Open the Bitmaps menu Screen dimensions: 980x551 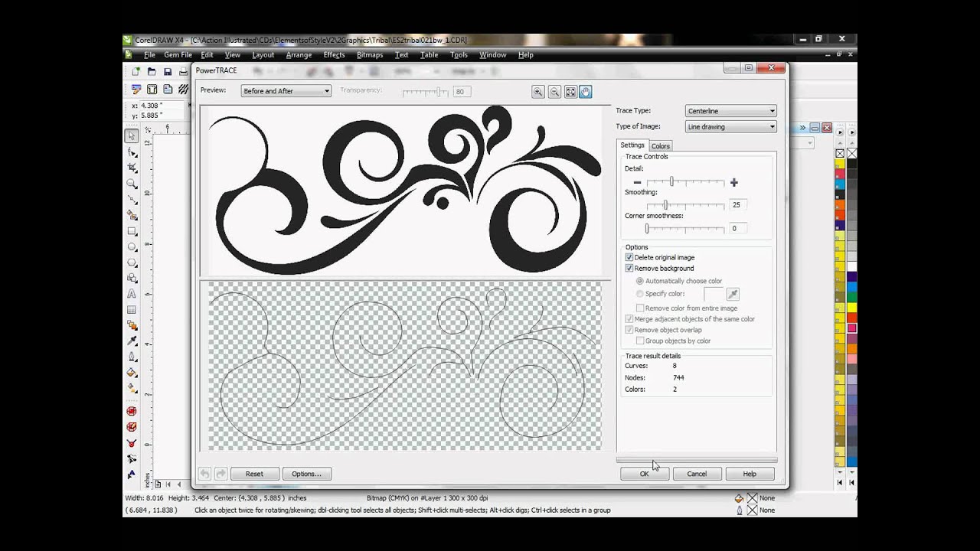point(369,54)
